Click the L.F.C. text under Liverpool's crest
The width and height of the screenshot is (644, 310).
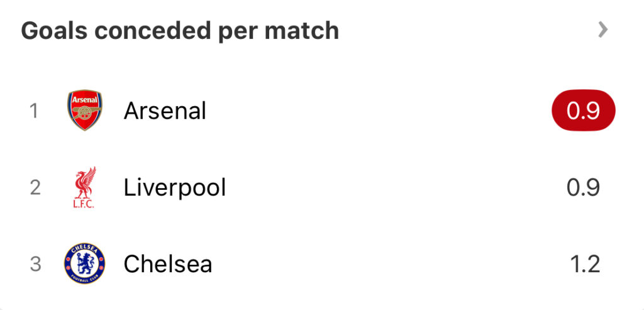(x=84, y=204)
